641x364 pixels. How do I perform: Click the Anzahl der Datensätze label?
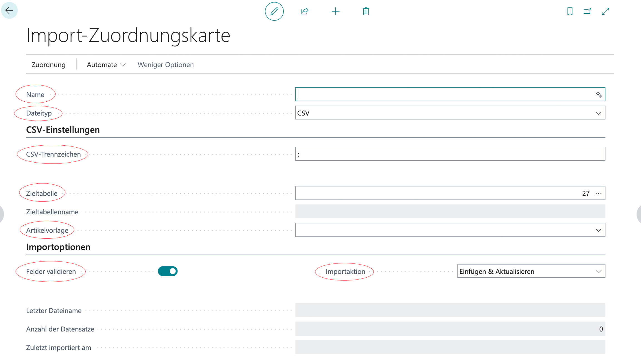tap(60, 329)
